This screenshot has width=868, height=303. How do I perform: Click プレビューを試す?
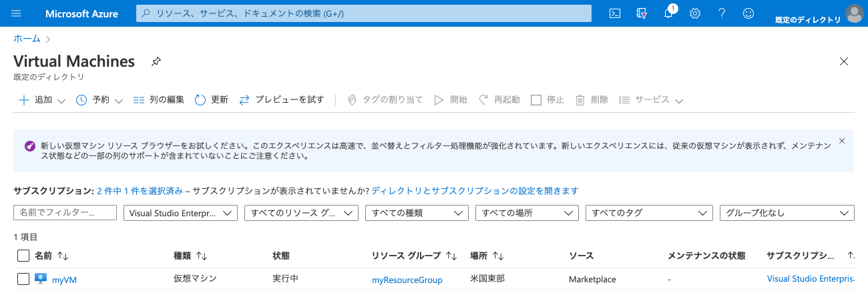281,100
